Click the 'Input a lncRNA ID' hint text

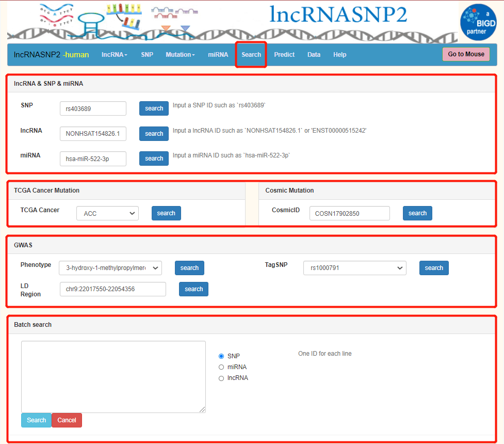(x=269, y=131)
